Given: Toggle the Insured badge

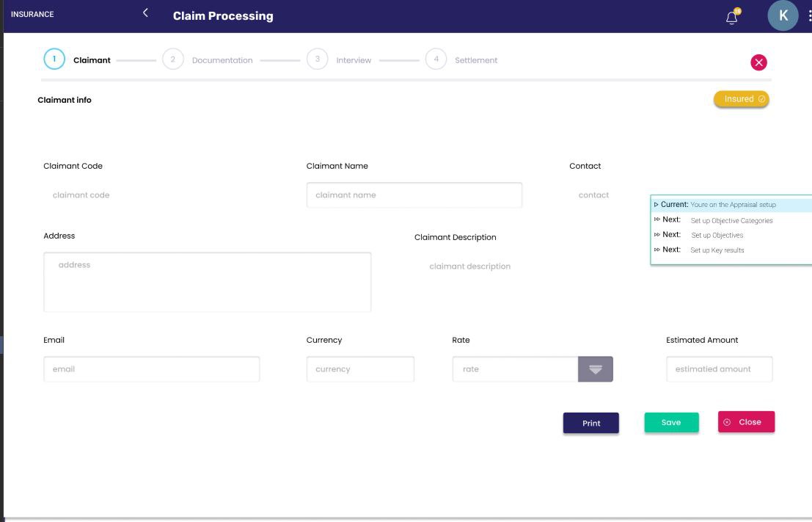Looking at the screenshot, I should pos(741,99).
